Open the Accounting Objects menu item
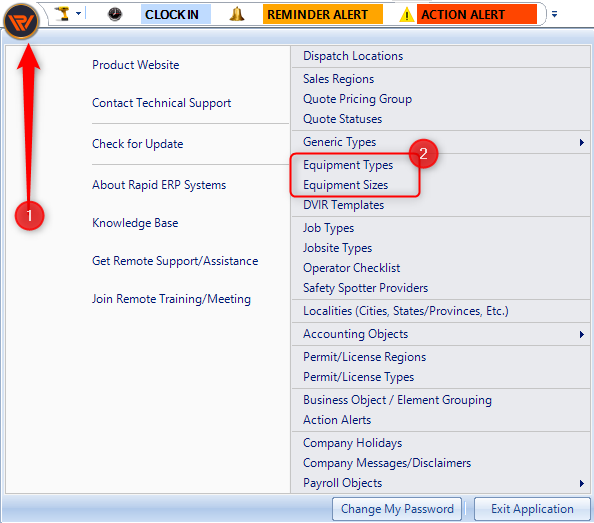The image size is (594, 523). tap(441, 334)
